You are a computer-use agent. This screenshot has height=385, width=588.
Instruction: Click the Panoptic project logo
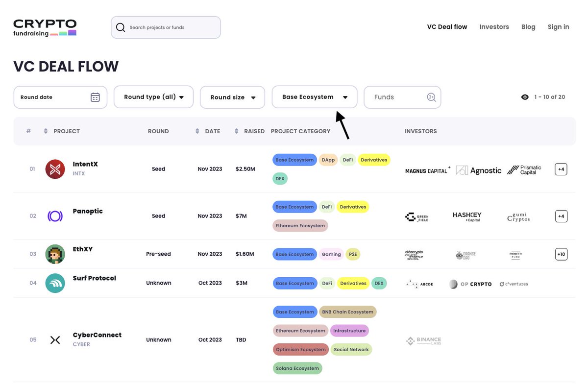pyautogui.click(x=55, y=216)
